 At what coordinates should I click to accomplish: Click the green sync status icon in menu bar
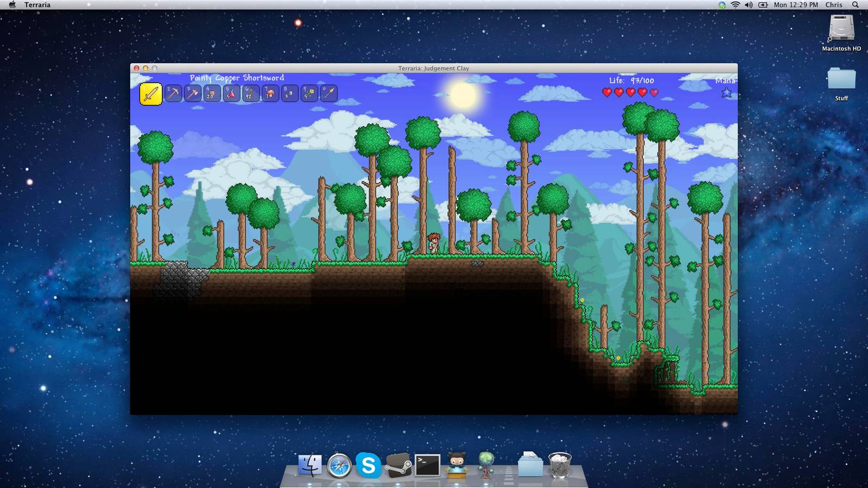coord(722,5)
